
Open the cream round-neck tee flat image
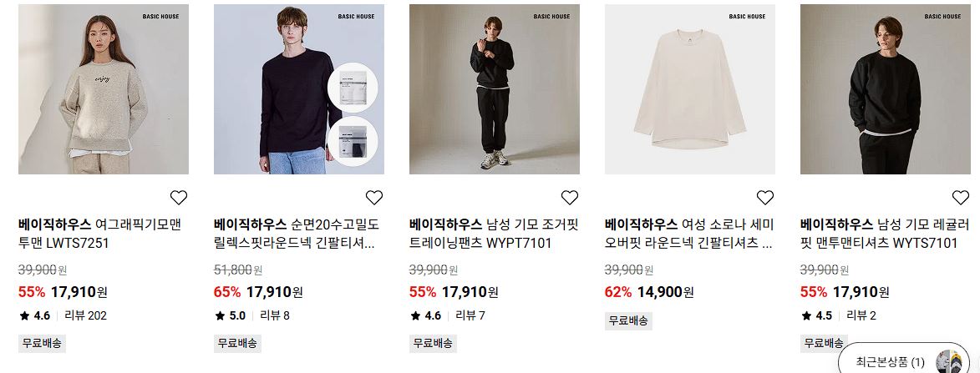(690, 89)
